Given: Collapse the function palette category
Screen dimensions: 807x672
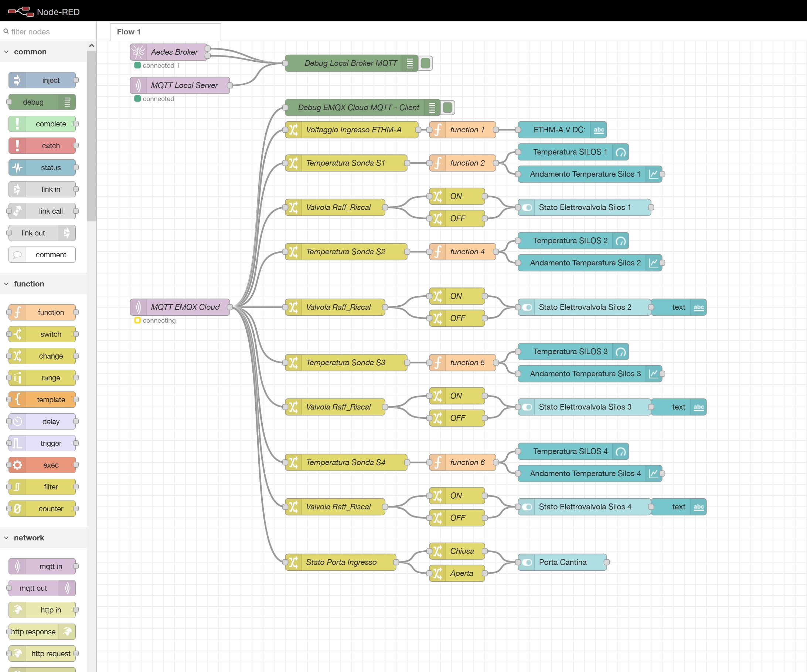Looking at the screenshot, I should pos(44,284).
